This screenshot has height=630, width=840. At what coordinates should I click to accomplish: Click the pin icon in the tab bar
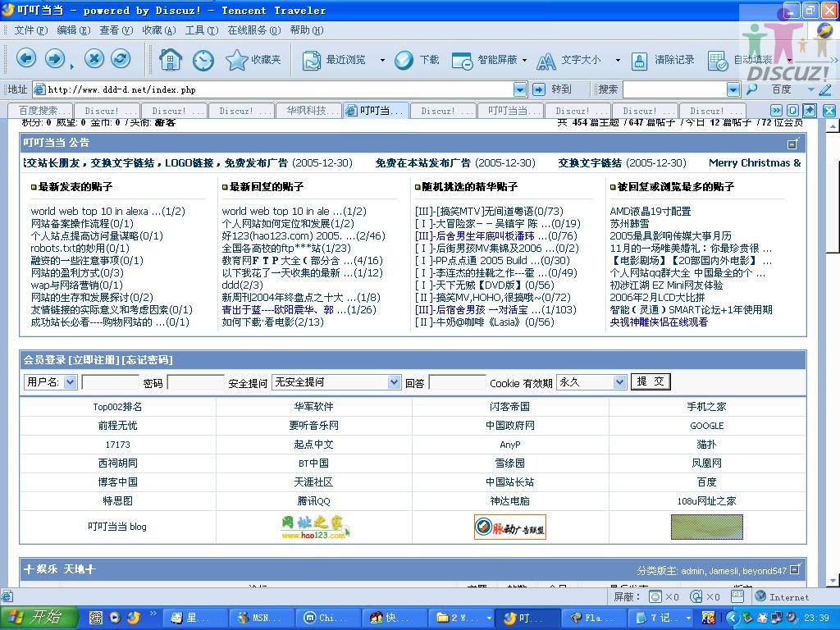810,111
